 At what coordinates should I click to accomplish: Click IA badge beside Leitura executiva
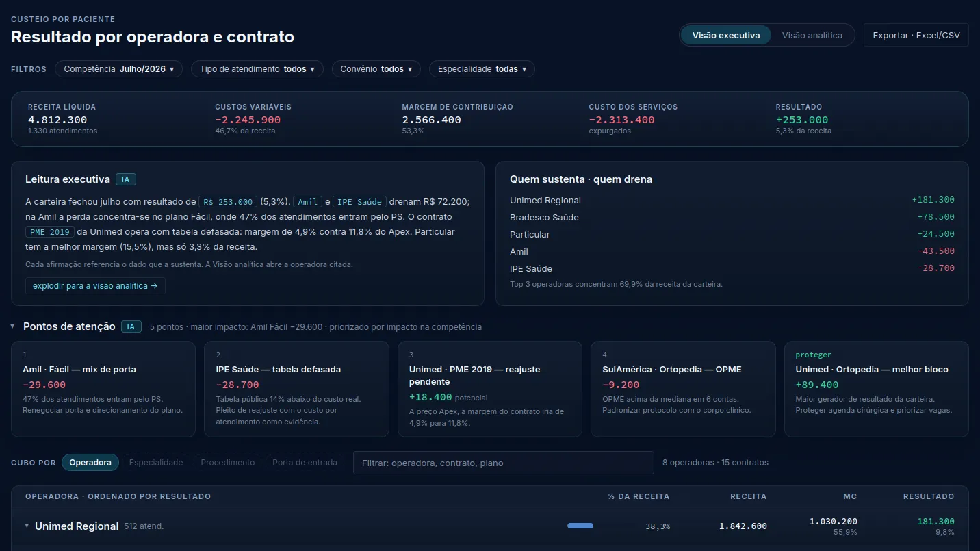[x=126, y=179]
